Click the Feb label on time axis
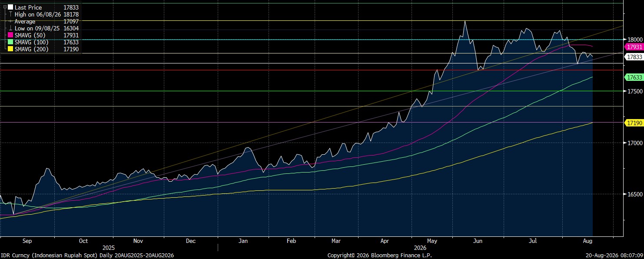Image resolution: width=644 pixels, height=259 pixels. (x=292, y=240)
